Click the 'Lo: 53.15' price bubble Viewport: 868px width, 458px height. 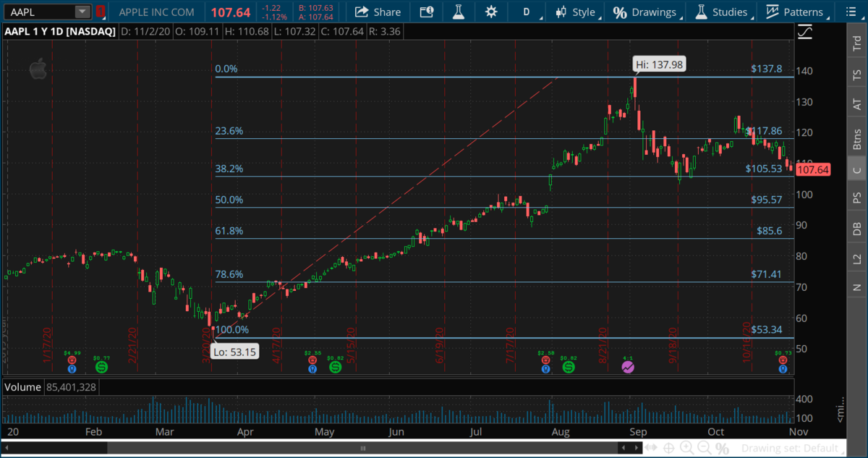pos(233,353)
